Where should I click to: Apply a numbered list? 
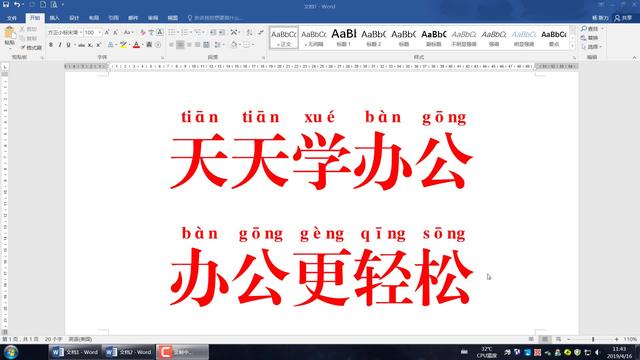185,32
